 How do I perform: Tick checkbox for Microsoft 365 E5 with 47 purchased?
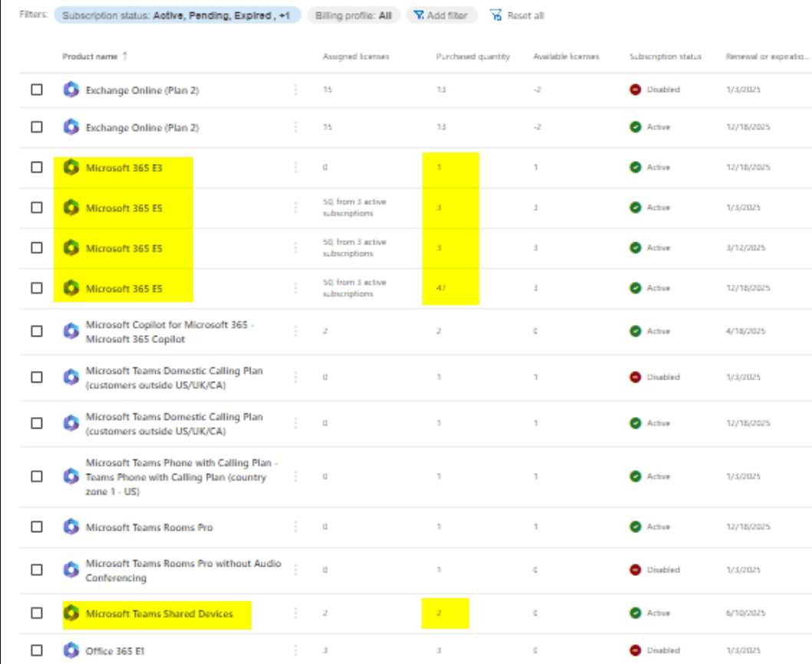[37, 288]
